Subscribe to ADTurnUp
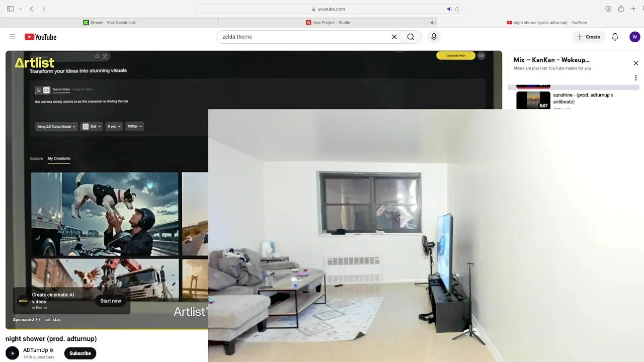Screen dimensions: 644x362 click(x=80, y=353)
